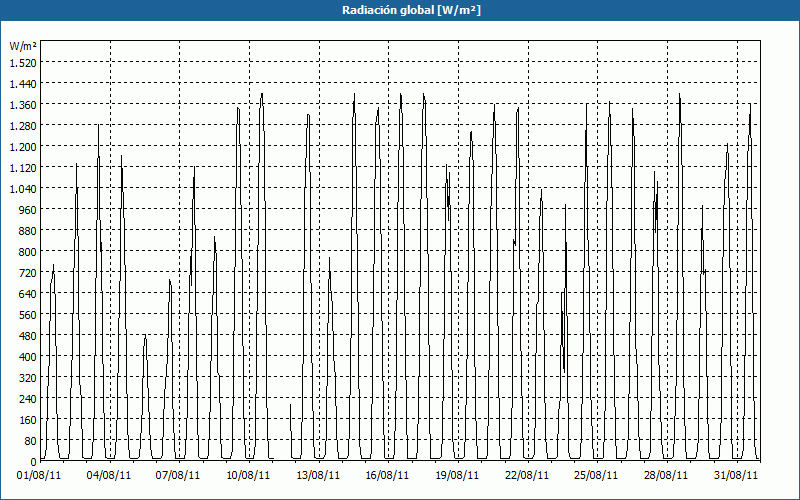Click the 720 y-axis value
Screen dimensions: 800x500
(x=28, y=272)
